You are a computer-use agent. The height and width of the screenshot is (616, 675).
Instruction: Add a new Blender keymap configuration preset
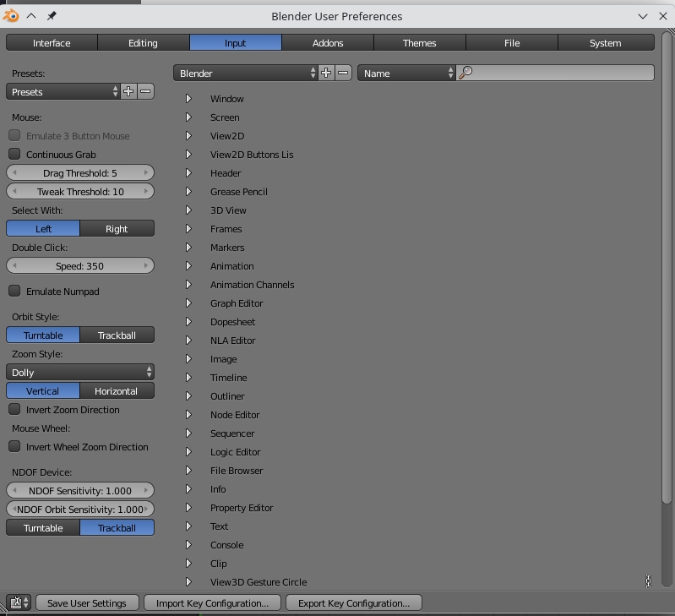coord(326,74)
